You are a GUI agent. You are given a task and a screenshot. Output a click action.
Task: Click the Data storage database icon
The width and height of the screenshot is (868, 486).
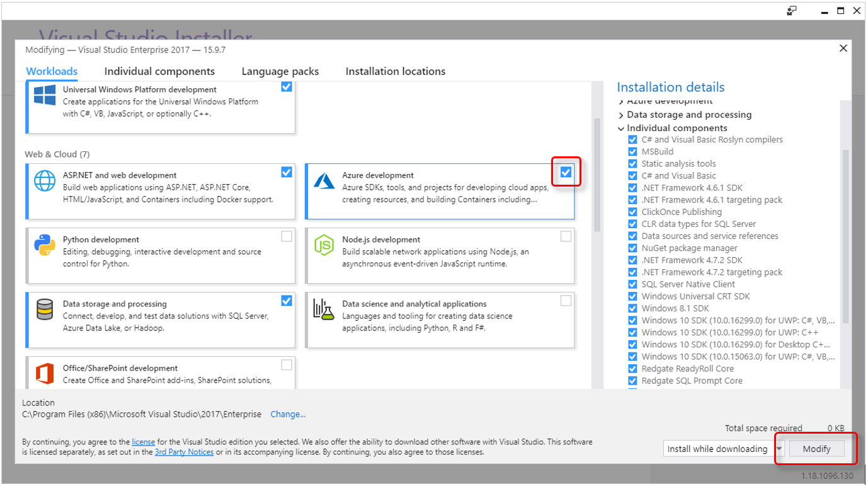tap(45, 310)
